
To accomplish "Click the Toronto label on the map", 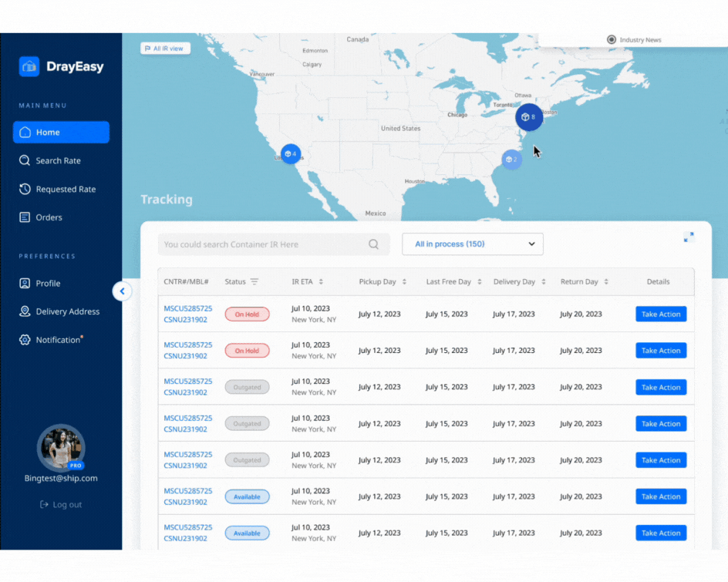I will [503, 105].
